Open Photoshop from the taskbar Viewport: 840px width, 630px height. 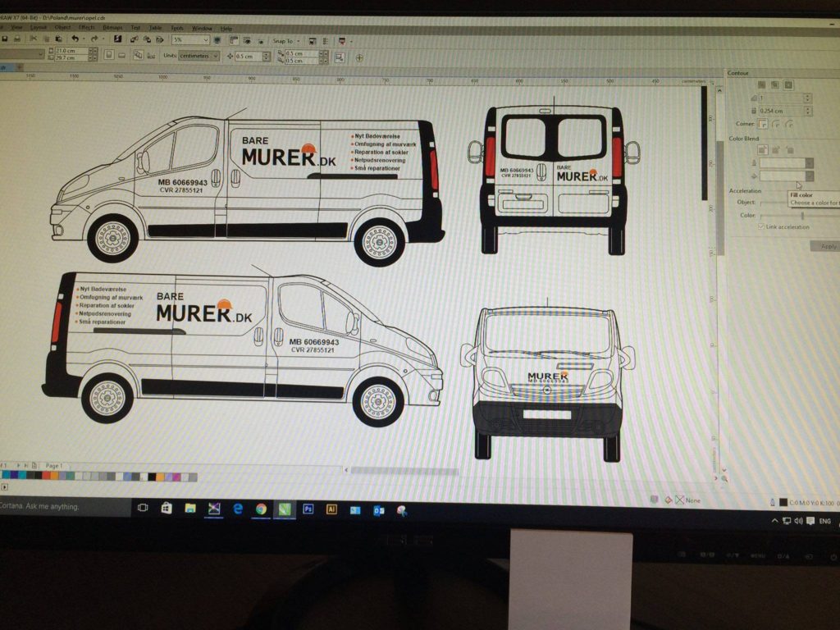coord(308,509)
